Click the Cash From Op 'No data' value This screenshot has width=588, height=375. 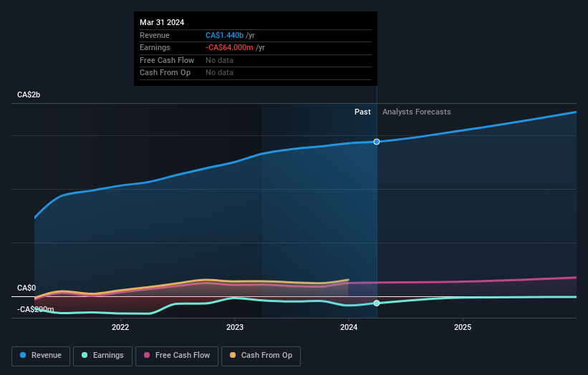pyautogui.click(x=219, y=73)
